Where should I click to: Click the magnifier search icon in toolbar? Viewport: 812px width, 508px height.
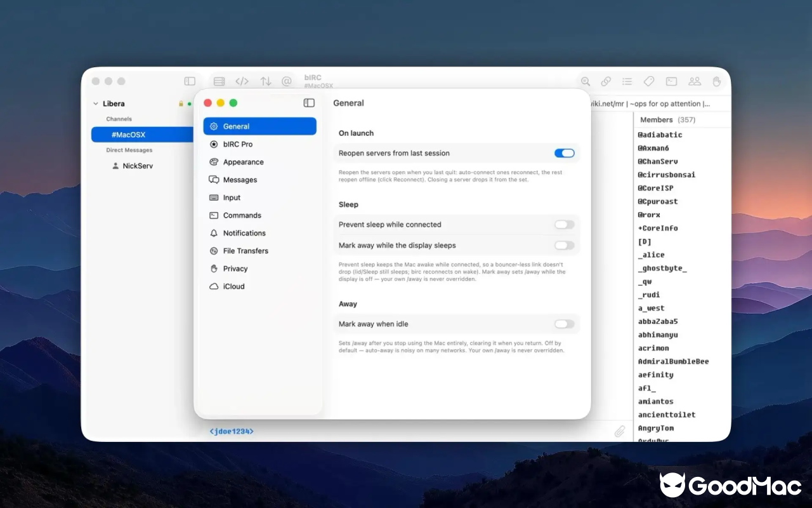[x=586, y=81]
